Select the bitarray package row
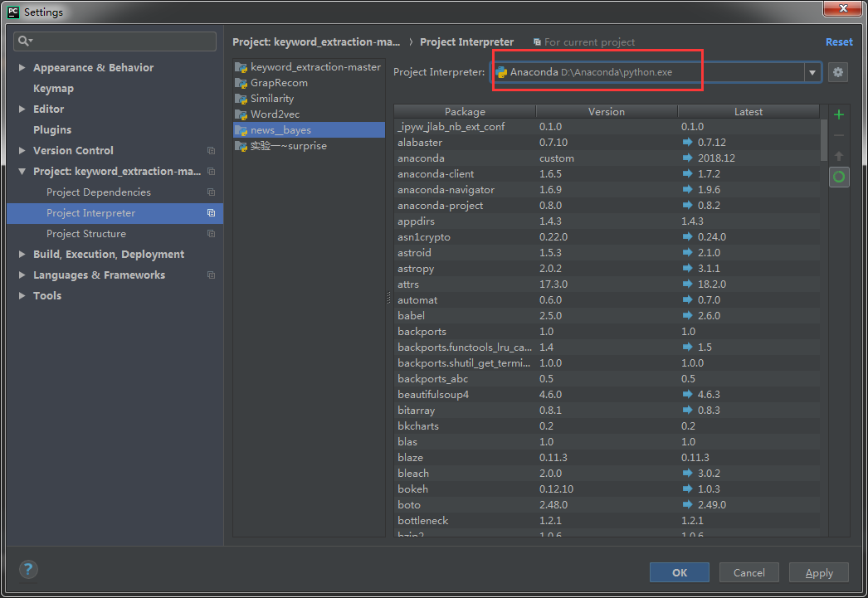The width and height of the screenshot is (868, 598). click(607, 411)
